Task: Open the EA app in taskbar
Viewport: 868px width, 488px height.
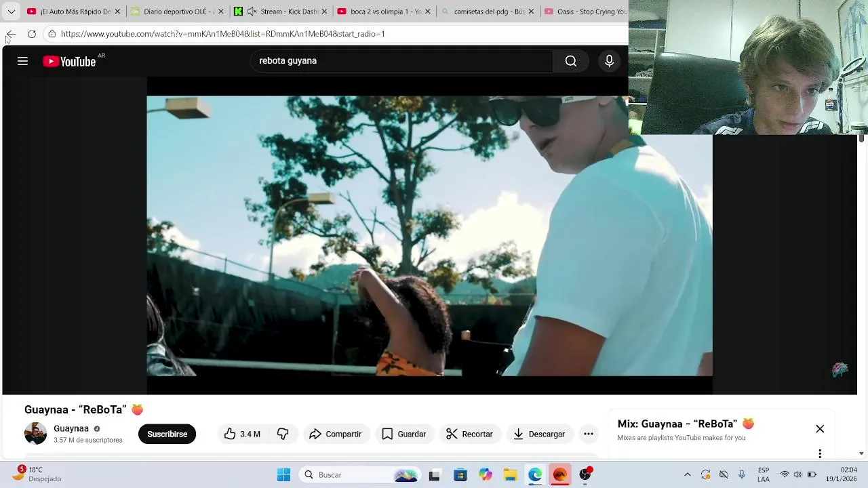Action: (560, 475)
